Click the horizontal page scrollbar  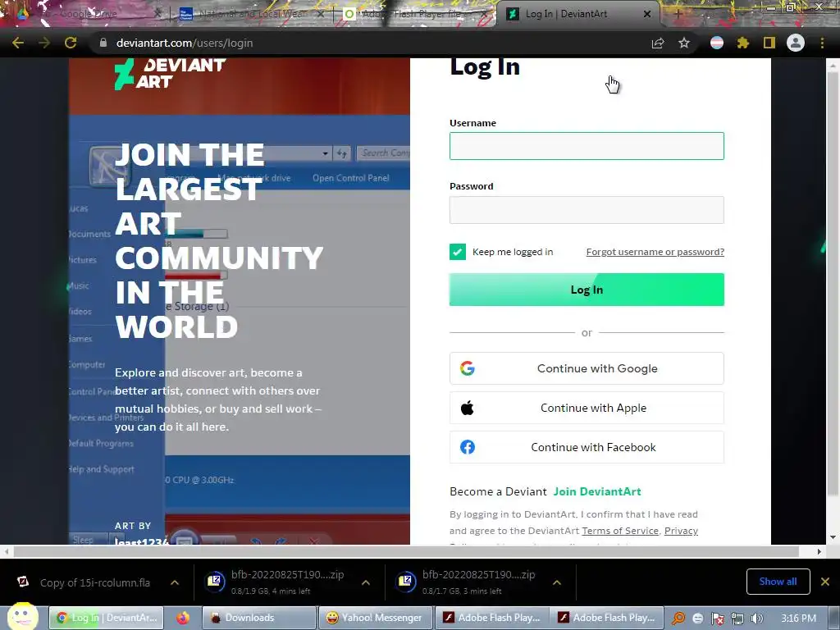pyautogui.click(x=406, y=551)
